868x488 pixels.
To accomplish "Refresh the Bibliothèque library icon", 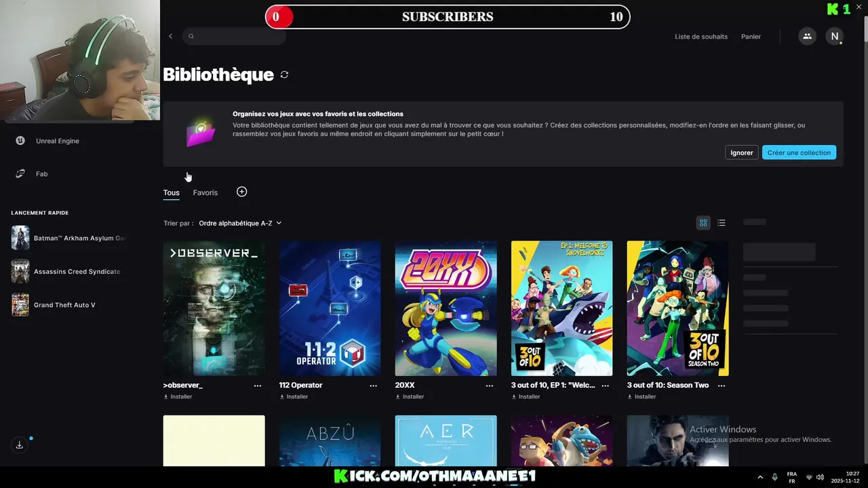I will point(284,75).
